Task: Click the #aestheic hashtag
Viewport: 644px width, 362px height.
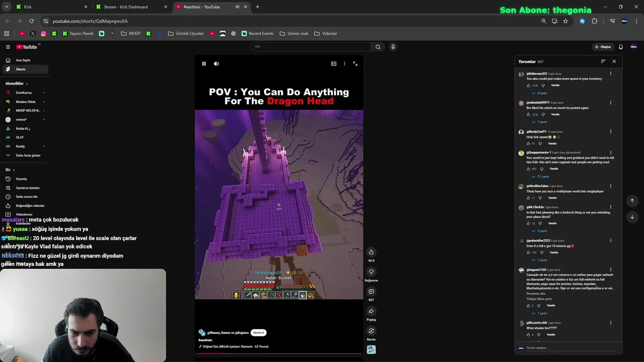Action: [205, 340]
